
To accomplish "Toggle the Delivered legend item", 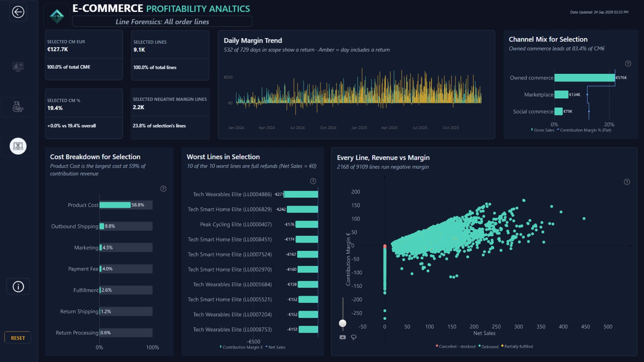I will [488, 347].
